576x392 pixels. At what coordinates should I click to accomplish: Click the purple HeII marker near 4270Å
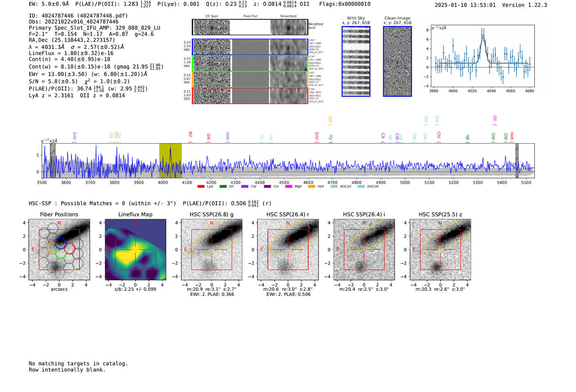point(228,137)
